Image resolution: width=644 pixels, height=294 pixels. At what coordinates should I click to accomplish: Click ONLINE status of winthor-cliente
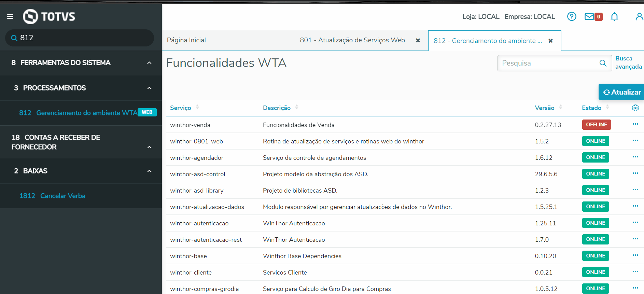[x=596, y=272]
